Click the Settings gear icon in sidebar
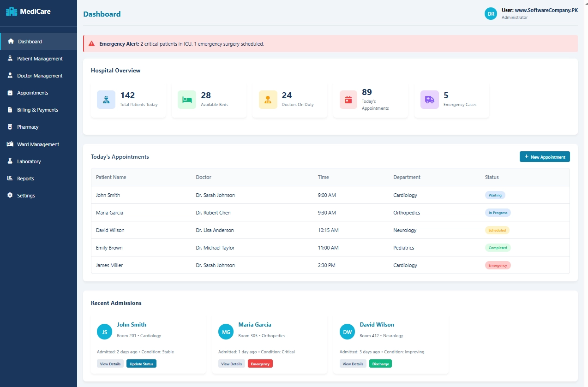The width and height of the screenshot is (588, 387). tap(9, 196)
